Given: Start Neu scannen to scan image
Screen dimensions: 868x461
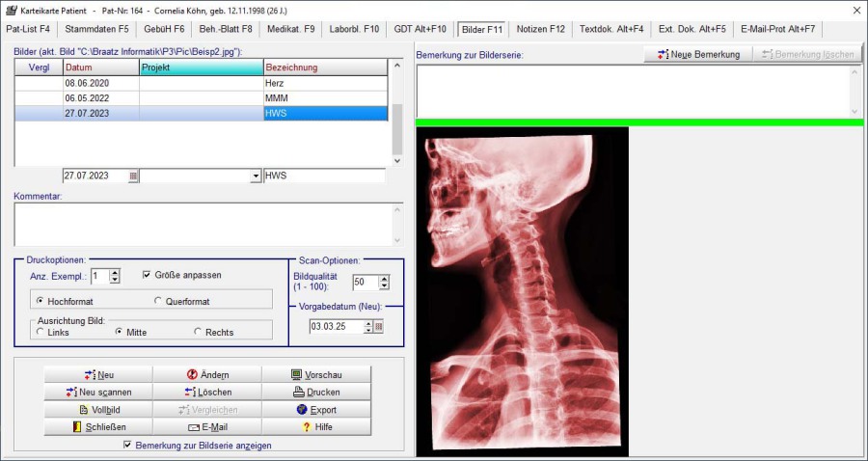Looking at the screenshot, I should click(x=98, y=392).
